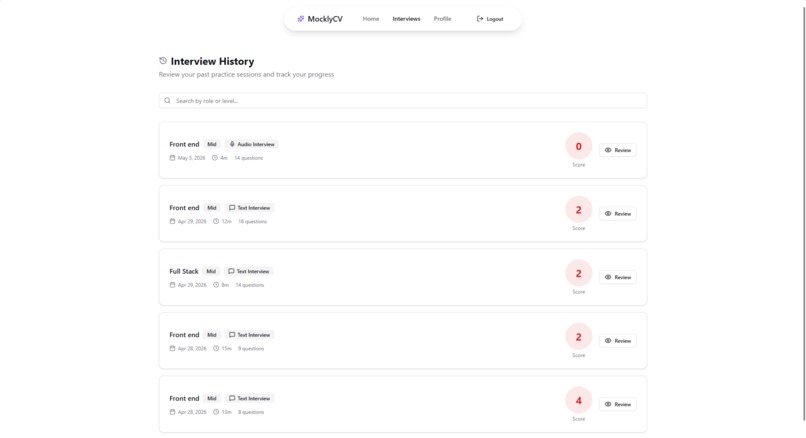
Task: Click 'Front end' title on the 12m card
Action: click(184, 208)
